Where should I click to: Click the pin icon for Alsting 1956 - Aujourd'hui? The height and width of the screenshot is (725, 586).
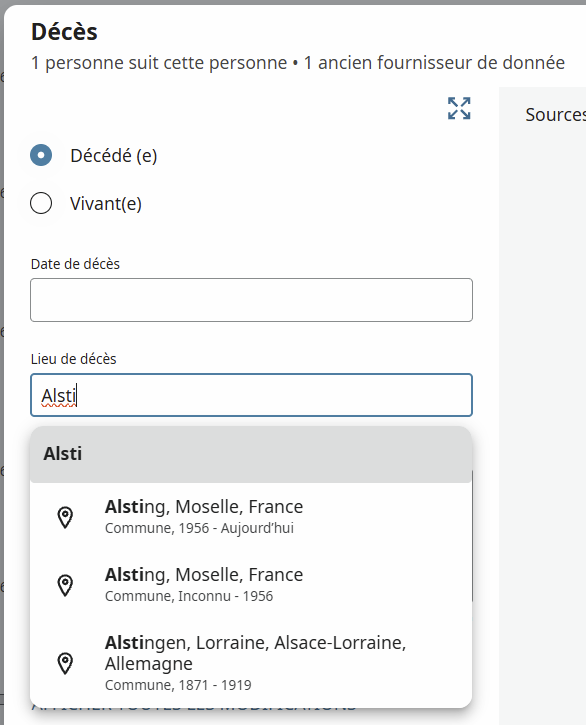coord(65,517)
